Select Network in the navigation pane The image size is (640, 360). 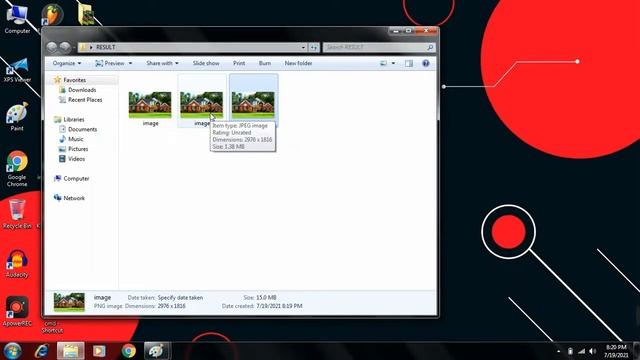[74, 198]
